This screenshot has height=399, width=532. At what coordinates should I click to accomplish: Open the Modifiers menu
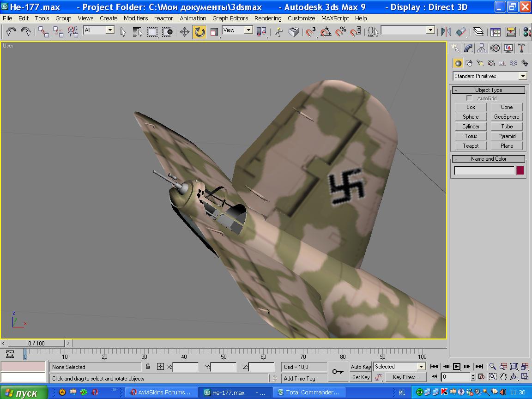click(135, 18)
